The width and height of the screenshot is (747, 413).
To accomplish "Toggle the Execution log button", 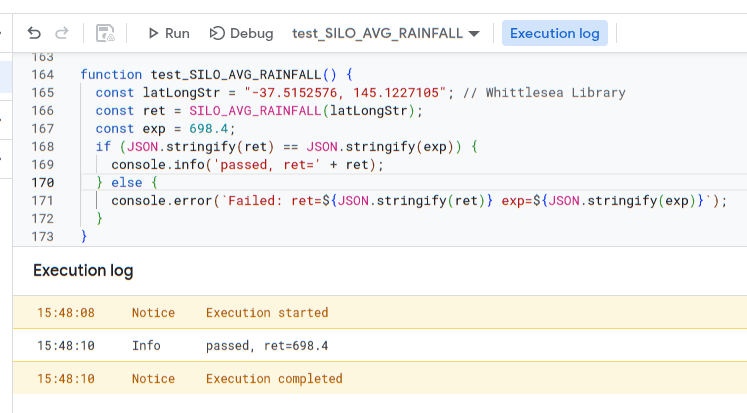I will coord(554,33).
